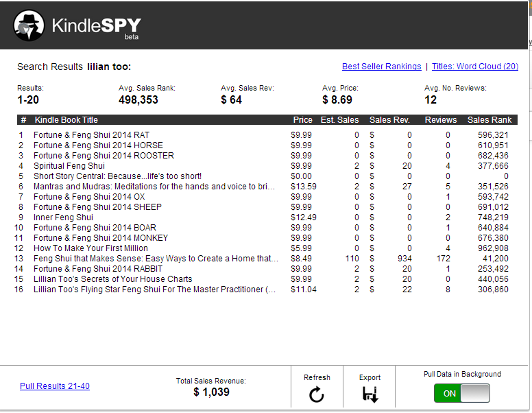This screenshot has height=413, width=532.
Task: Click the $13.59 price cell
Action: point(304,187)
